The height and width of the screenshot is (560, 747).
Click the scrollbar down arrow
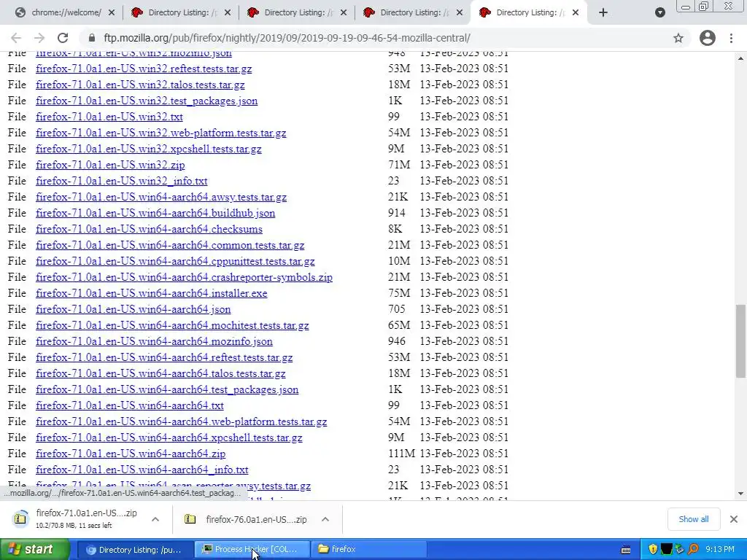pos(741,494)
